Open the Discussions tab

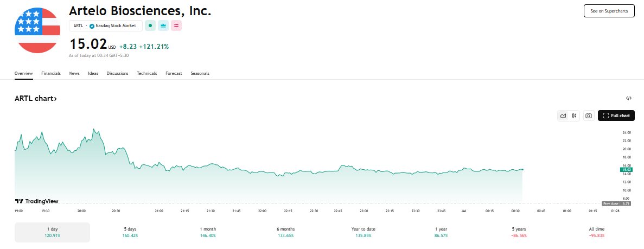(x=118, y=74)
